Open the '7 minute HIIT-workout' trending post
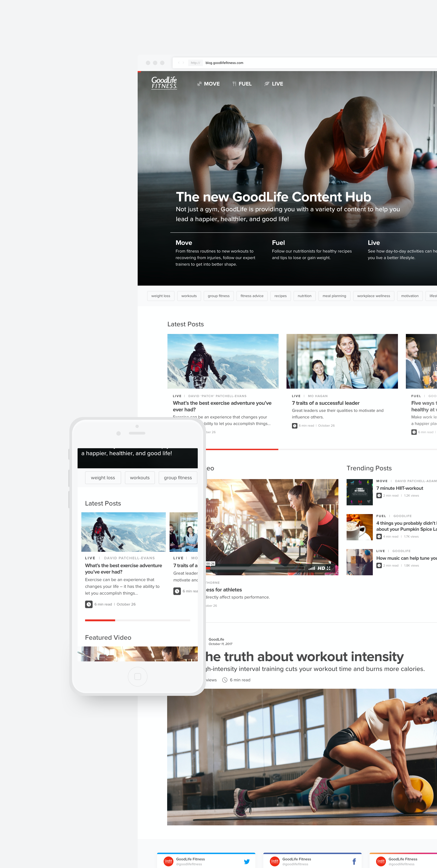The height and width of the screenshot is (868, 437). pyautogui.click(x=399, y=488)
